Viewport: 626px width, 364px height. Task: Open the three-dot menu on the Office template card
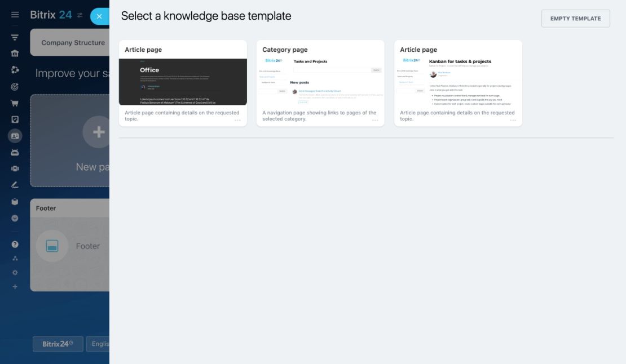tap(237, 121)
